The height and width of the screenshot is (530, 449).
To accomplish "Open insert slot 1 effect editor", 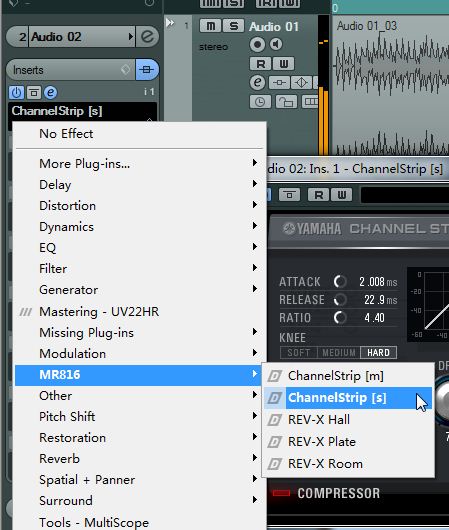I will (x=50, y=92).
